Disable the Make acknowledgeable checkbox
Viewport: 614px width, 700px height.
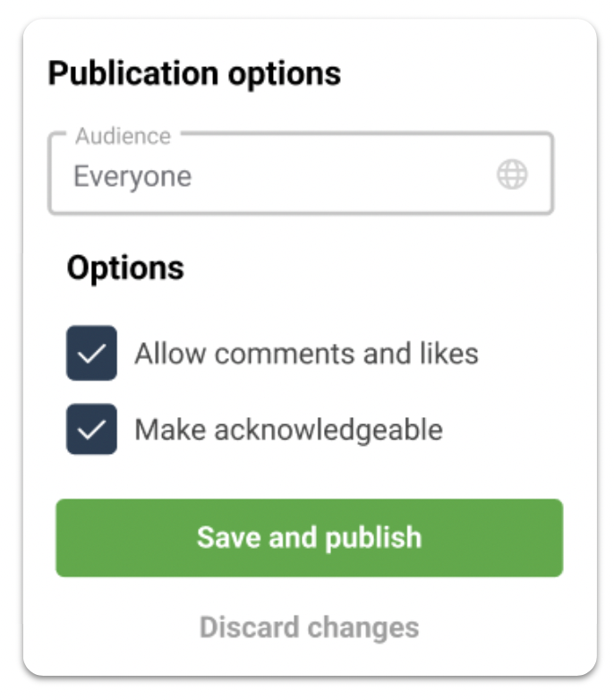coord(91,429)
